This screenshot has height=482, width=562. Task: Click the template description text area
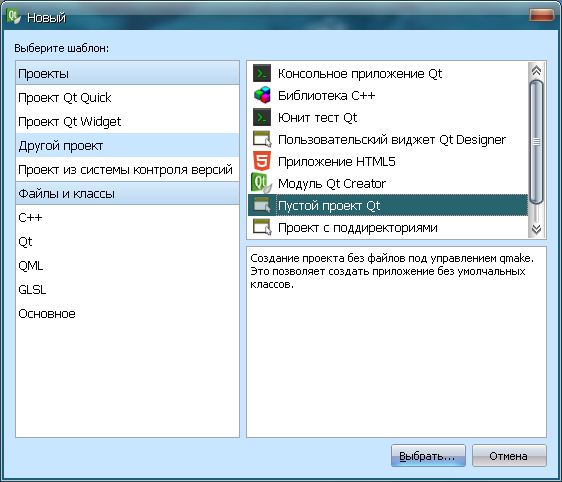(x=396, y=342)
